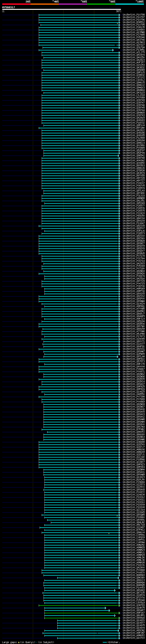The image size is (146, 644).
Task: Click hit UniRef100_P10053
Action: click(x=134, y=588)
